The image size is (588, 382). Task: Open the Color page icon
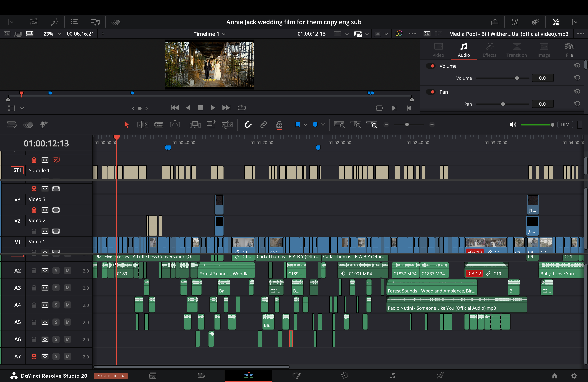point(344,376)
